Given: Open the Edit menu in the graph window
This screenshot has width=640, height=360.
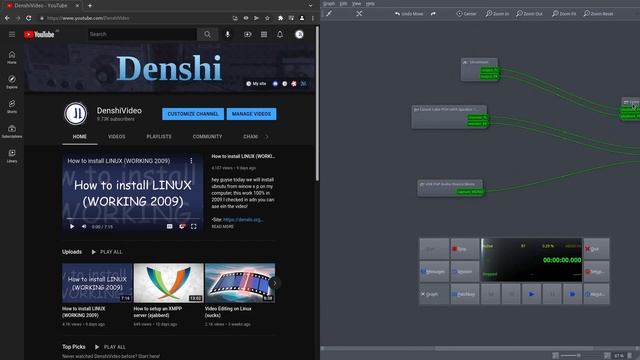Looking at the screenshot, I should tap(343, 4).
